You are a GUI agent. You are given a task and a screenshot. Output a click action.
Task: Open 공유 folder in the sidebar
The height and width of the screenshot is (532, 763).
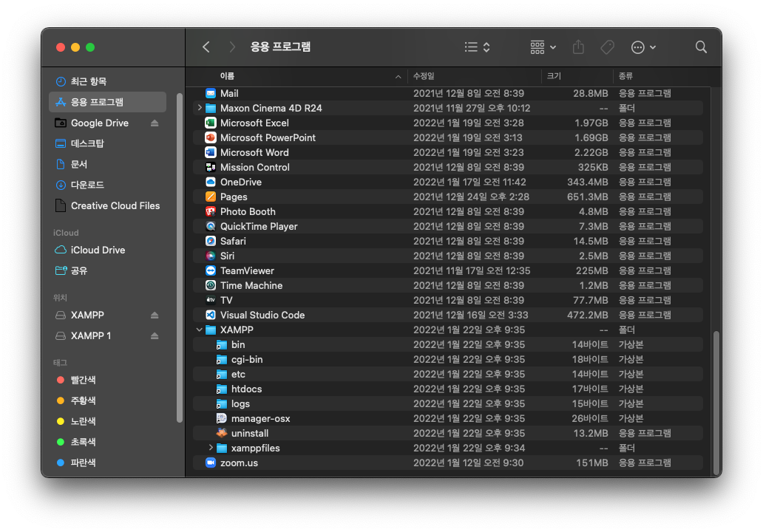point(107,270)
